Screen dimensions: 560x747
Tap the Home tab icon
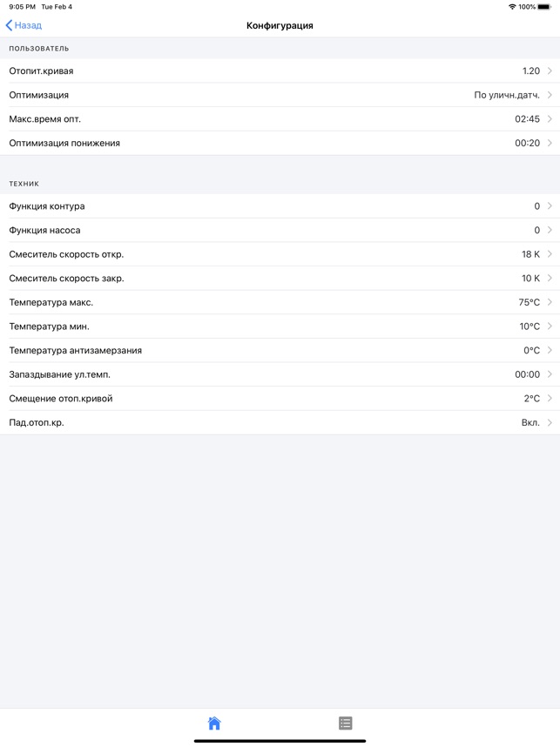point(214,723)
